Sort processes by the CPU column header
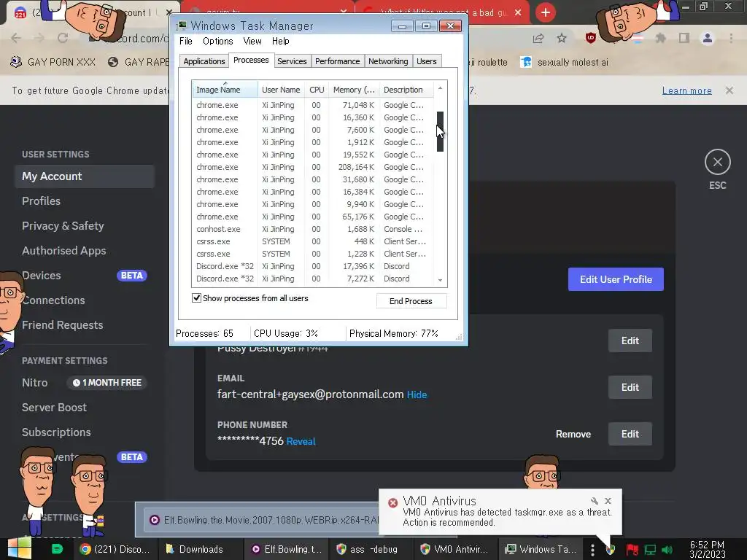Screen dimensions: 747x560 [317, 90]
